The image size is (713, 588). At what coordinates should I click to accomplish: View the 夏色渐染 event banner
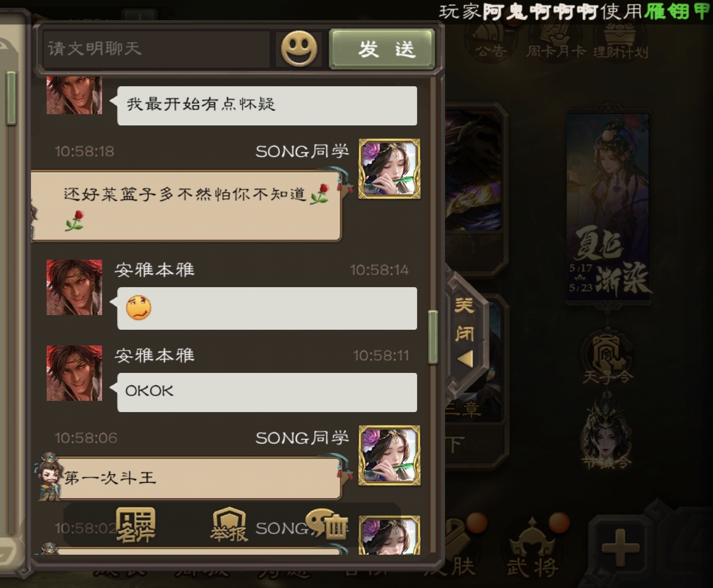[608, 208]
